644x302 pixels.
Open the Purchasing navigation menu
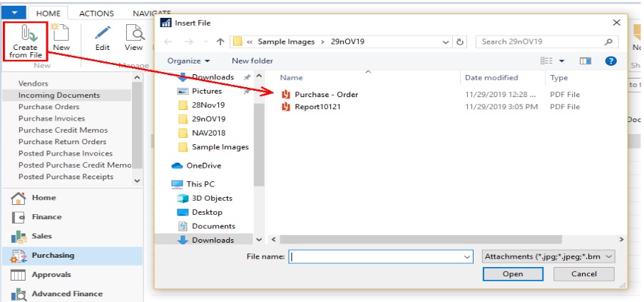[53, 255]
